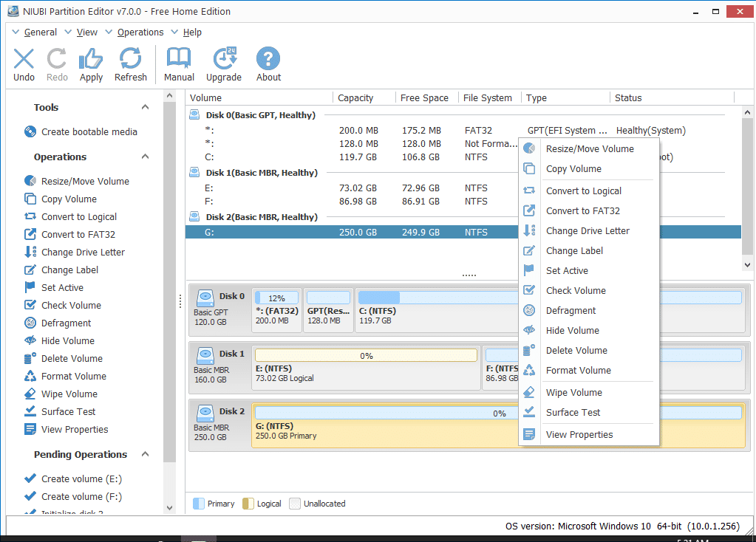Click sidebar Set Active flag icon
756x542 pixels.
(30, 287)
